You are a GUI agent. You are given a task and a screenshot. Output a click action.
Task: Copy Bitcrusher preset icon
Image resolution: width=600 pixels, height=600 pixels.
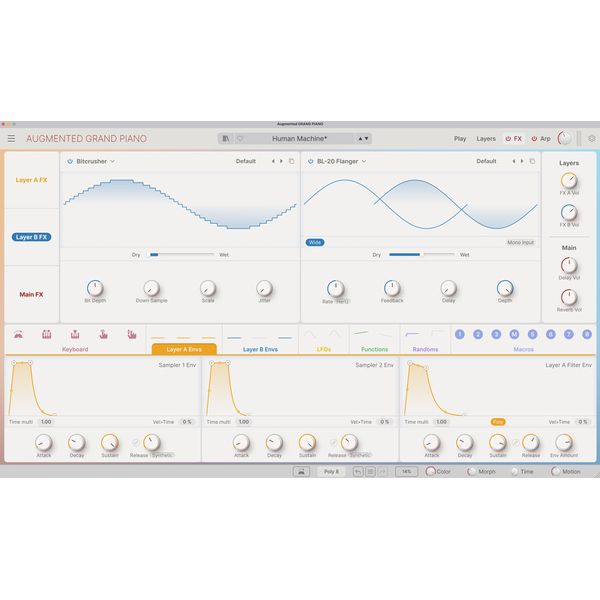coord(292,161)
